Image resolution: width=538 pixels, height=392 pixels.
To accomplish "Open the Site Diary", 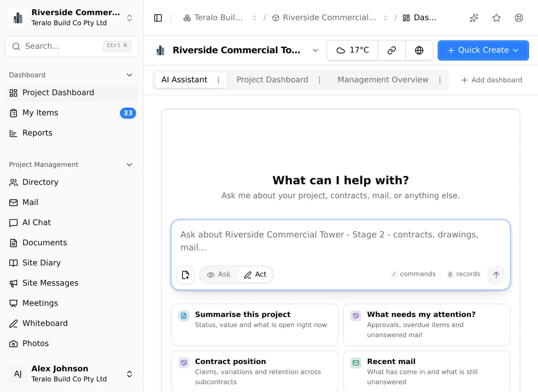I will [71, 262].
